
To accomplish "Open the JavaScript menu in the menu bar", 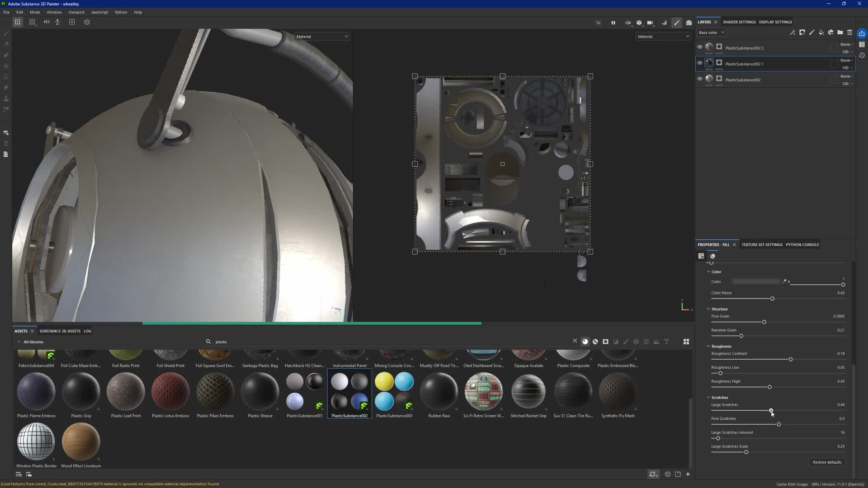I will tap(99, 12).
